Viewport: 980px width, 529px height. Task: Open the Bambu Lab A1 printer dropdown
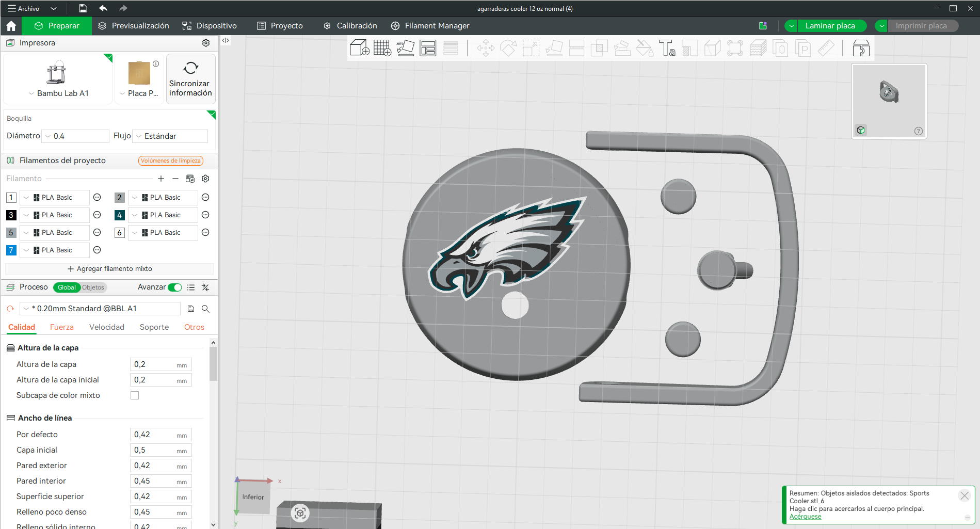click(58, 93)
